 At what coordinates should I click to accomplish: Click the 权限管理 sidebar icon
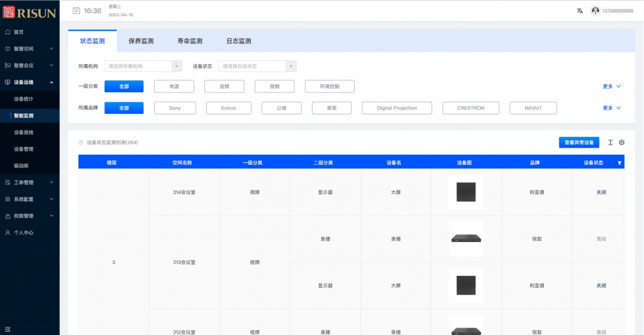8,216
